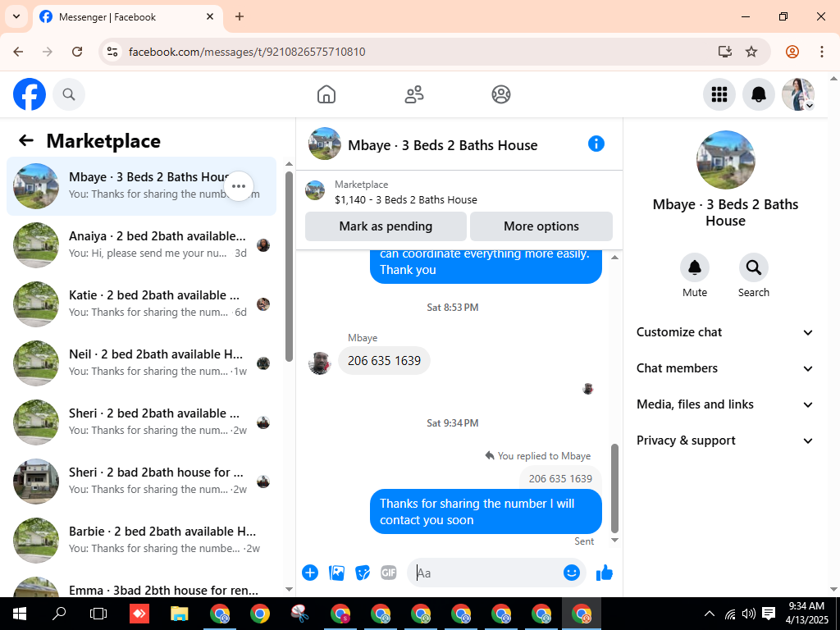Image resolution: width=840 pixels, height=630 pixels.
Task: Open Neil 2 bed 2bath conversation
Action: 141,363
